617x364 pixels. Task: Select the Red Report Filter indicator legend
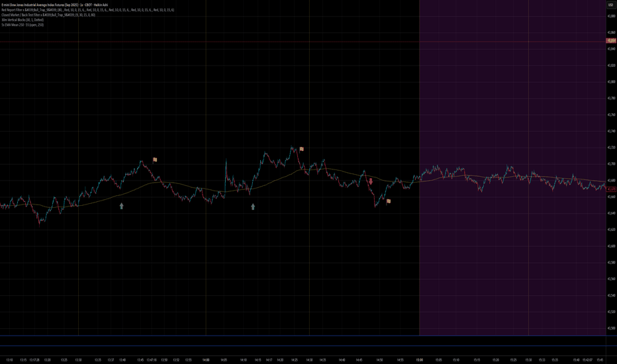(88, 10)
